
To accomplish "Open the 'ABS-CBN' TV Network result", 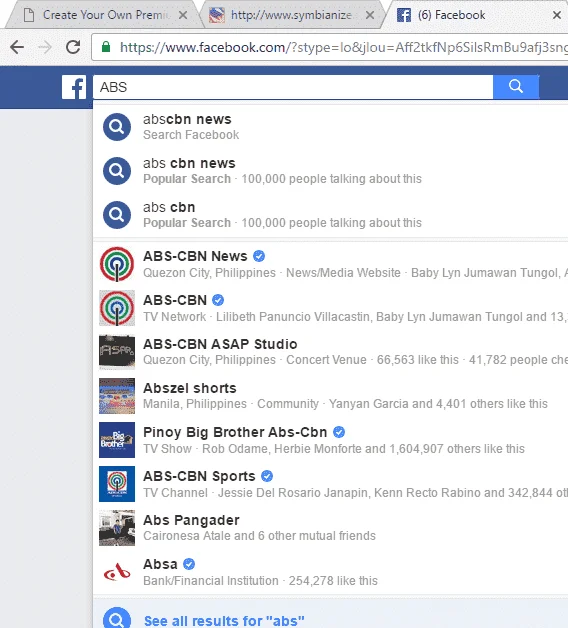I will point(330,308).
